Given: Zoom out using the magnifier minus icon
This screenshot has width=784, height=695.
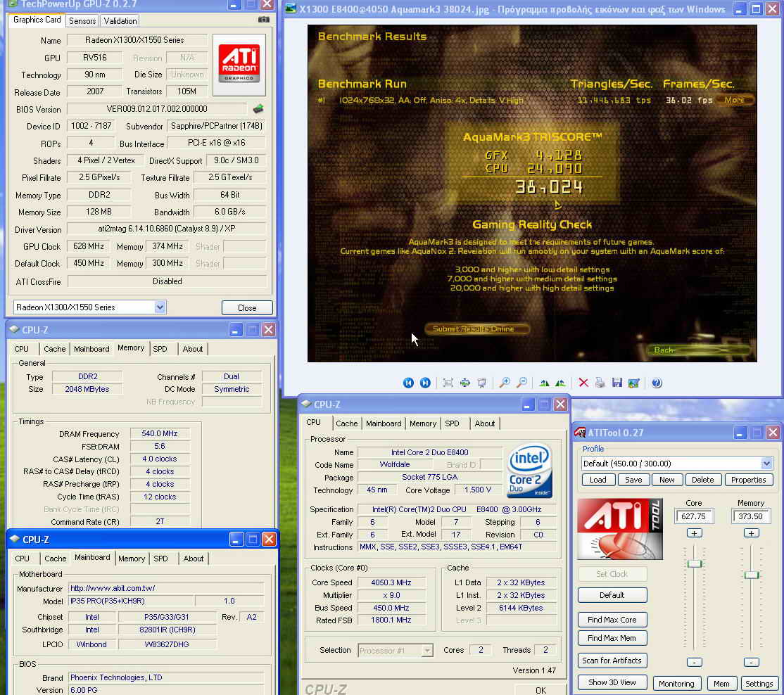Looking at the screenshot, I should 521,383.
